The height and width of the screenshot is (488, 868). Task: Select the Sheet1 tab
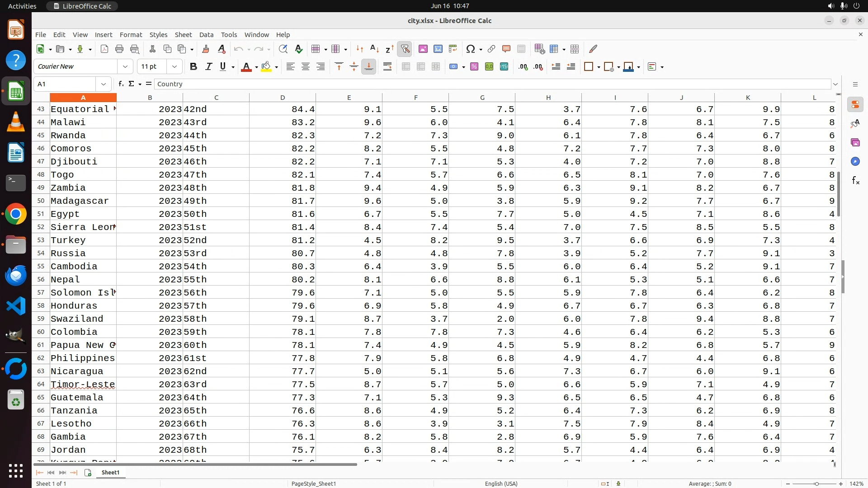click(x=110, y=473)
